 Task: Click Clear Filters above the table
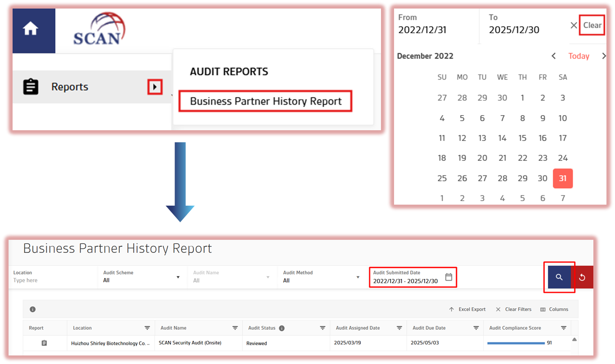[513, 309]
